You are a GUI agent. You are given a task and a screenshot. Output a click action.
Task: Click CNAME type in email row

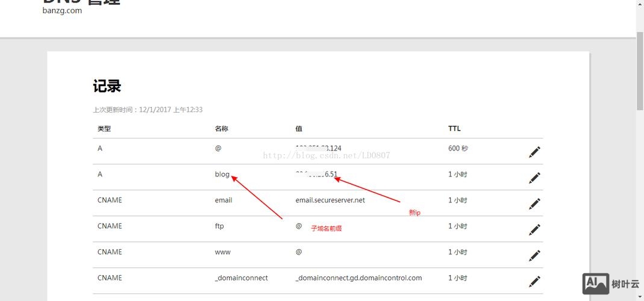tap(110, 200)
